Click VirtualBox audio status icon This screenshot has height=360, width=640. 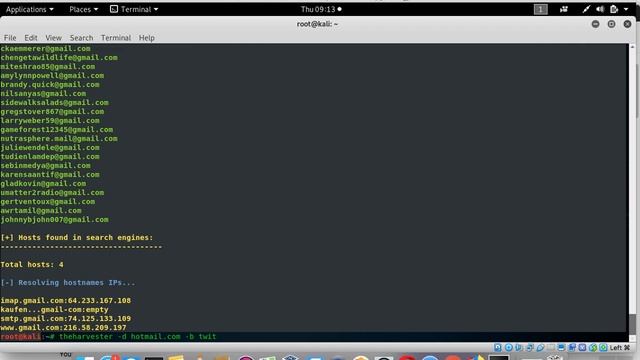518,347
